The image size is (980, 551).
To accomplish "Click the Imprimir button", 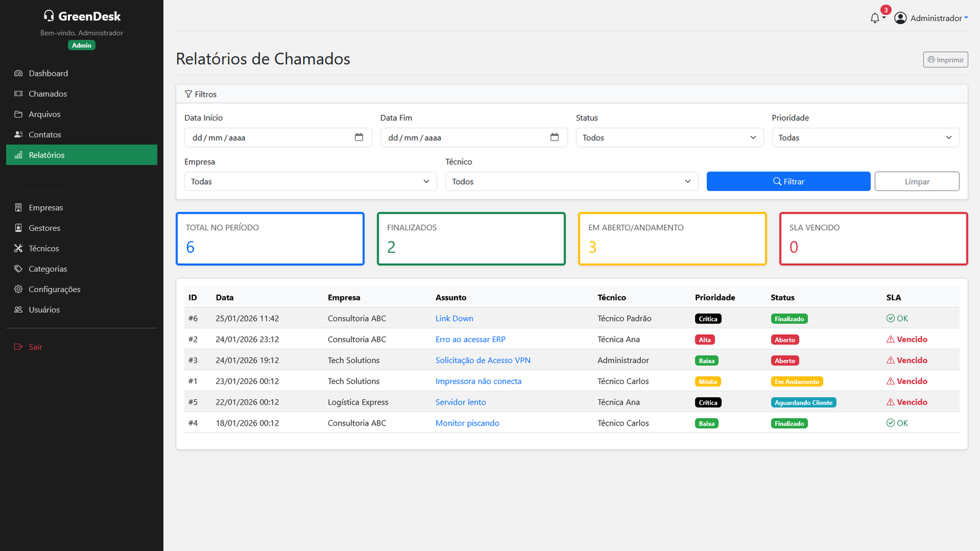I will pos(945,59).
